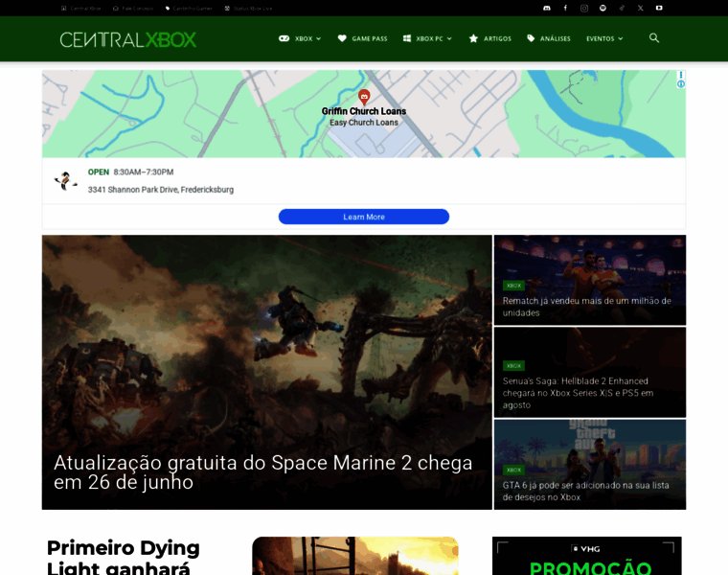Click the XBOX tag on Senua's Saga card
The height and width of the screenshot is (575, 728).
513,365
